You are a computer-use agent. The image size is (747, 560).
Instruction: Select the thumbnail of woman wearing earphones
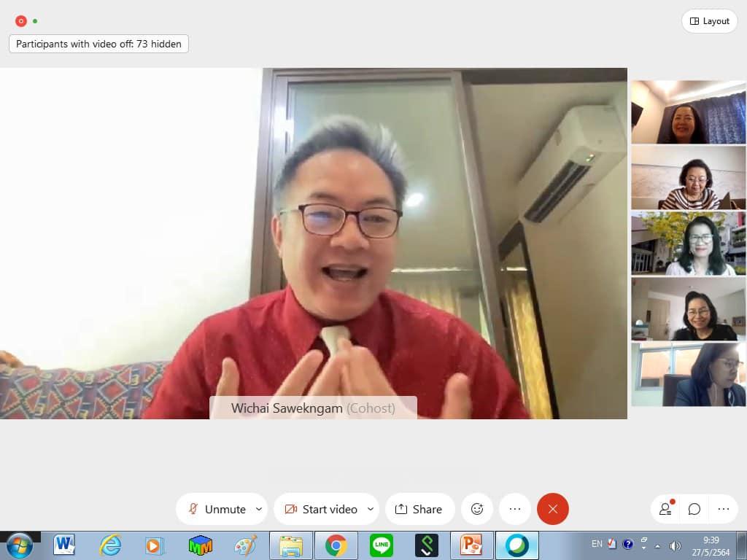coord(689,375)
